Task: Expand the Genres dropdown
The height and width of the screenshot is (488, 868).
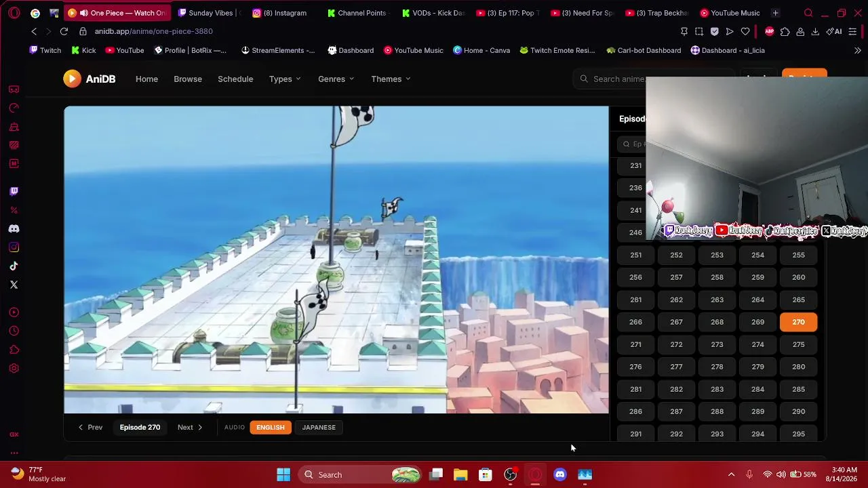Action: [x=336, y=79]
